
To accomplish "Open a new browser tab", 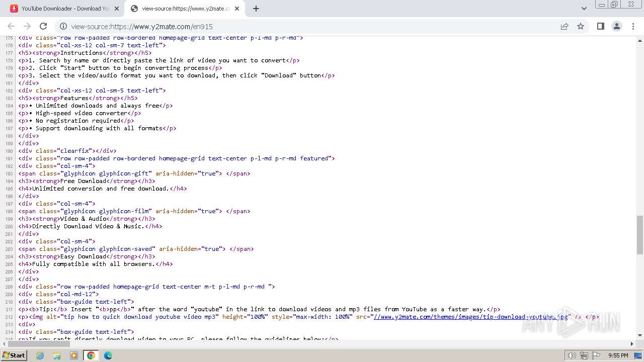I will click(x=256, y=9).
